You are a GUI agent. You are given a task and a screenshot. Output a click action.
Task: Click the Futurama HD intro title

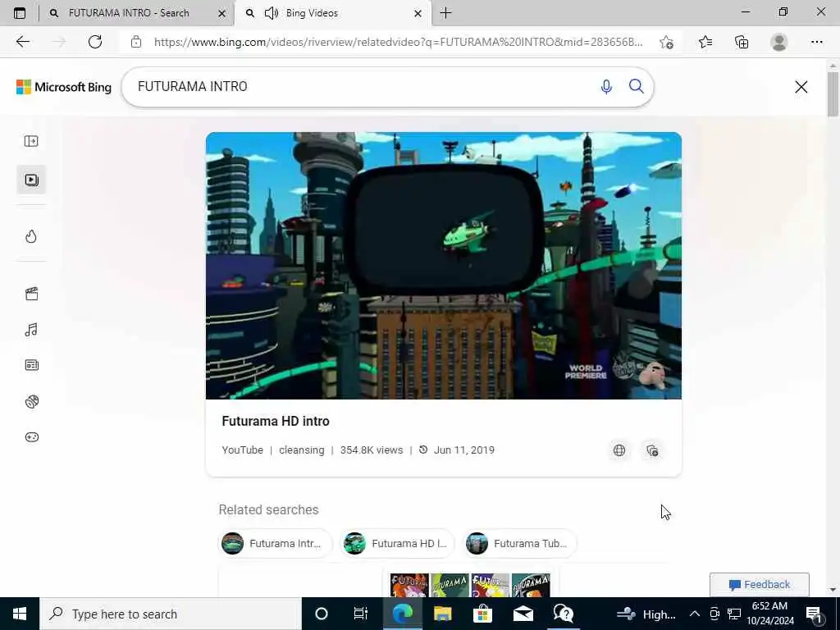coord(276,421)
